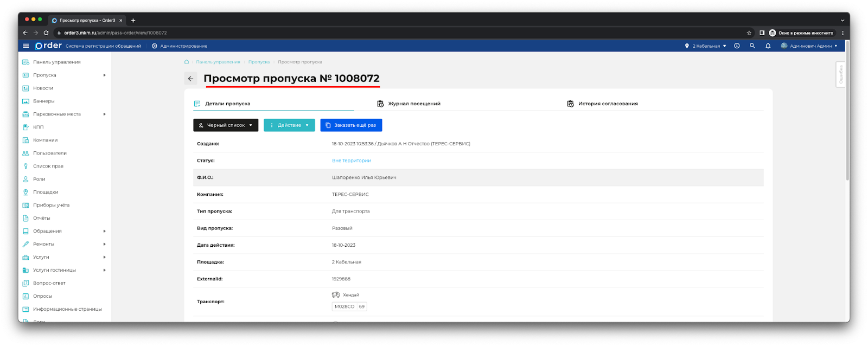Reload the page using browser refresh icon
The width and height of the screenshot is (868, 346).
[x=46, y=33]
